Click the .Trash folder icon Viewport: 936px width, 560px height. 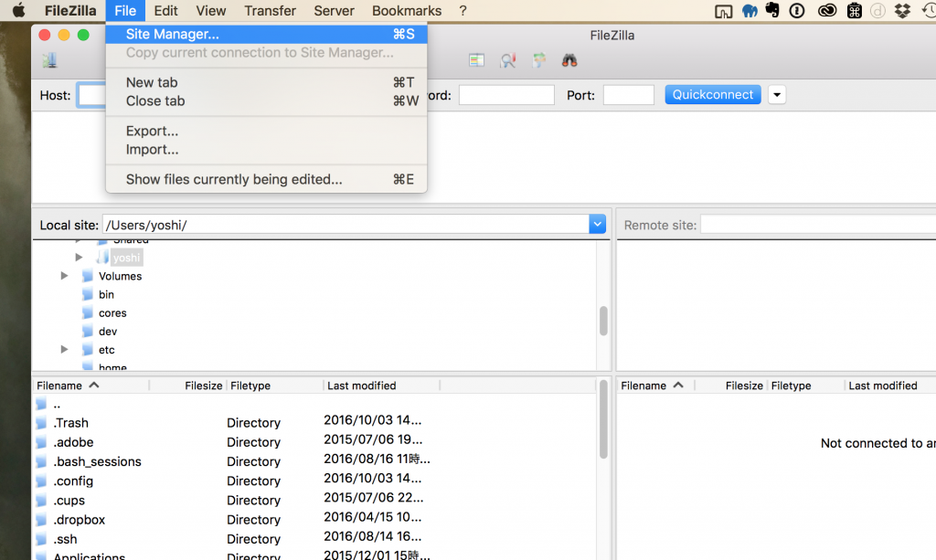41,423
